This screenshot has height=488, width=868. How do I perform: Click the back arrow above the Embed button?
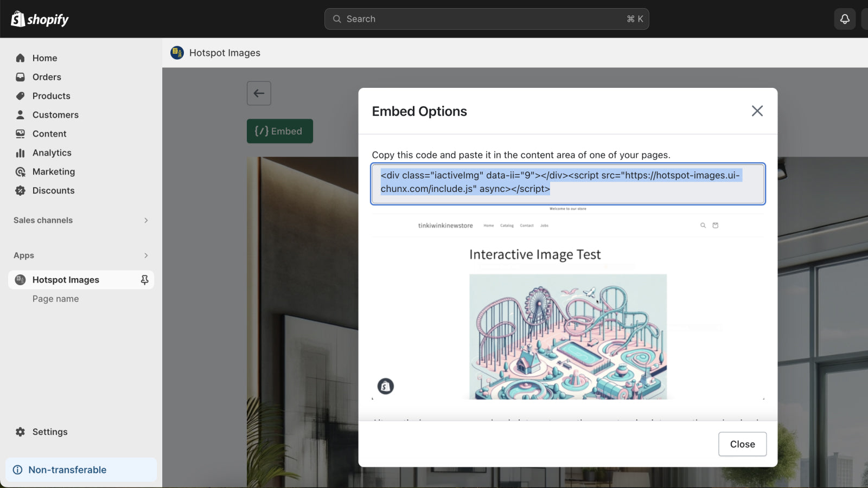pos(259,93)
